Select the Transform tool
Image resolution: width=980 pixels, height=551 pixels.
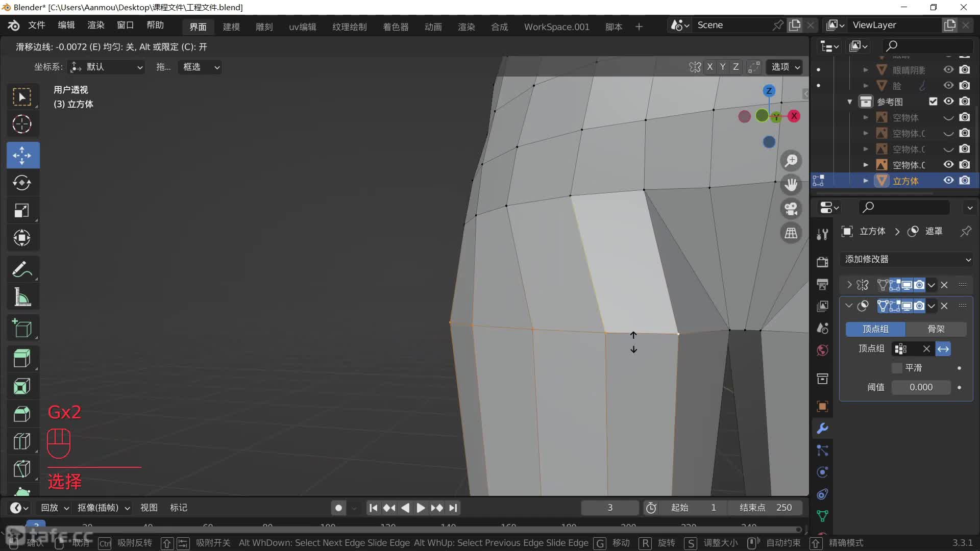coord(22,238)
